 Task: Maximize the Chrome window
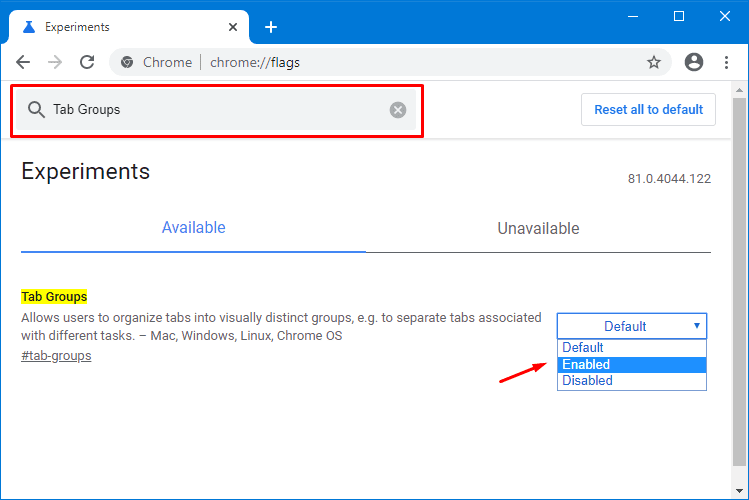tap(679, 16)
